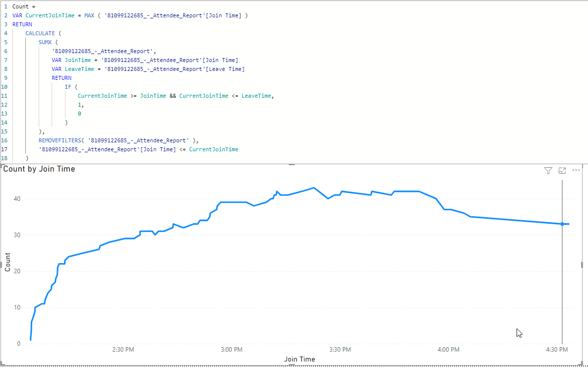The width and height of the screenshot is (588, 369).
Task: Select the highlighted data point on line
Action: tap(562, 224)
